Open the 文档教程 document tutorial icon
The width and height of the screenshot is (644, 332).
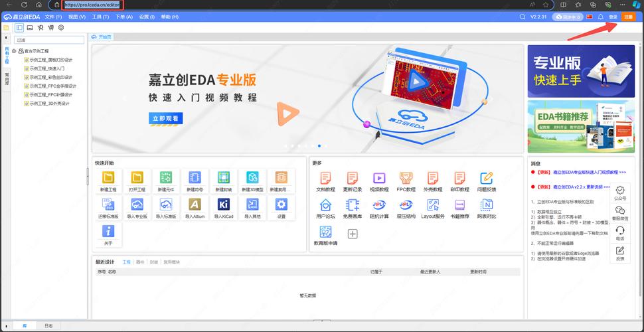(326, 178)
